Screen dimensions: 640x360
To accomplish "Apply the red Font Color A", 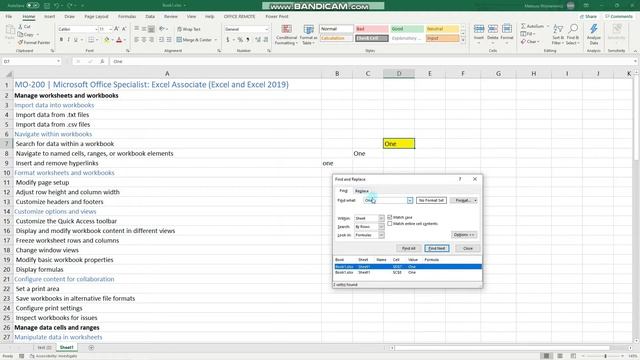I will 119,40.
